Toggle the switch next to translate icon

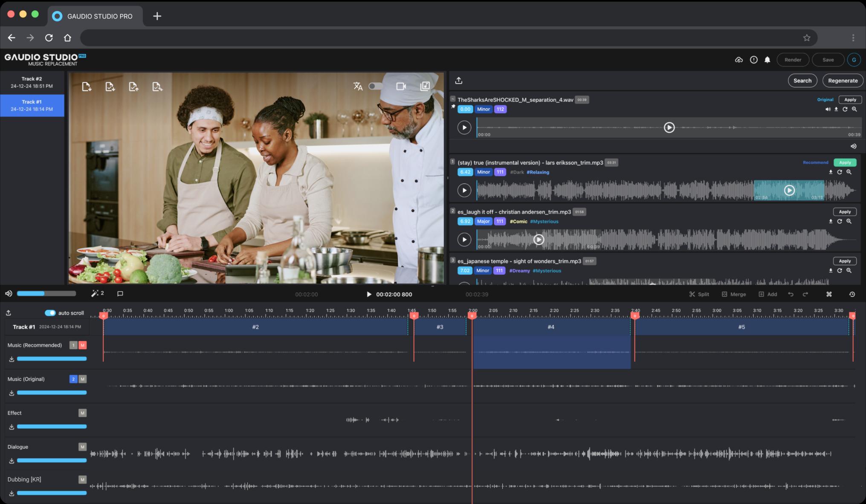(x=375, y=87)
